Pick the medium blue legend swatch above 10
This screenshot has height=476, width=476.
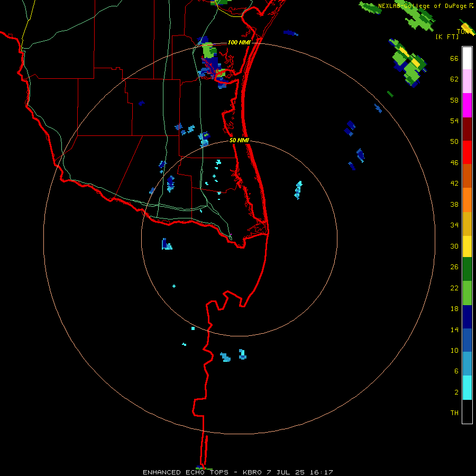(467, 340)
